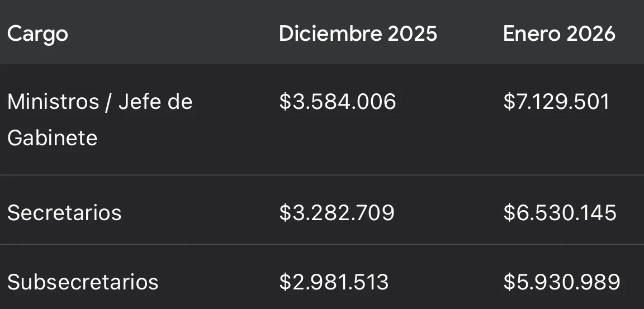Click the word Enero in the header
The height and width of the screenshot is (309, 644).
click(531, 34)
